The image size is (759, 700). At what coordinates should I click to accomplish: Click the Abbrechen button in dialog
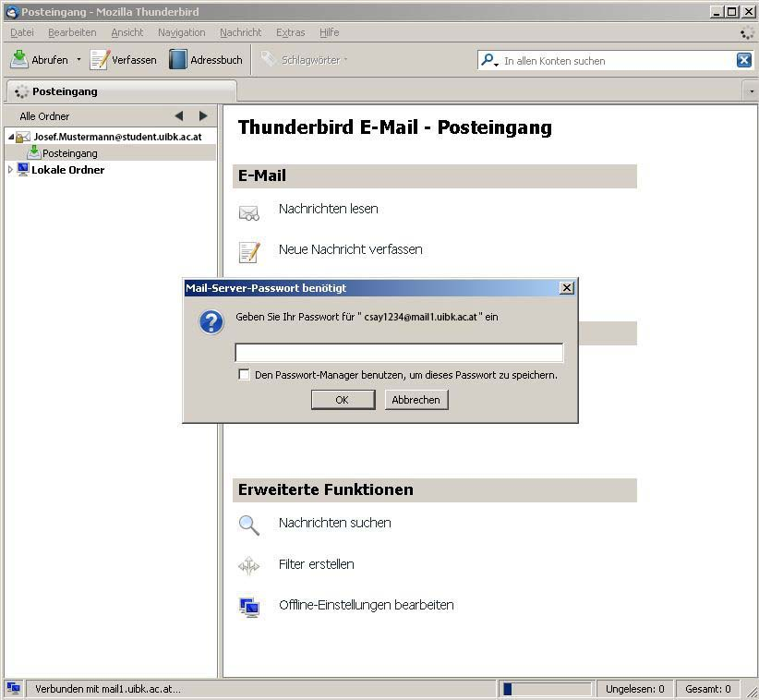click(x=416, y=400)
